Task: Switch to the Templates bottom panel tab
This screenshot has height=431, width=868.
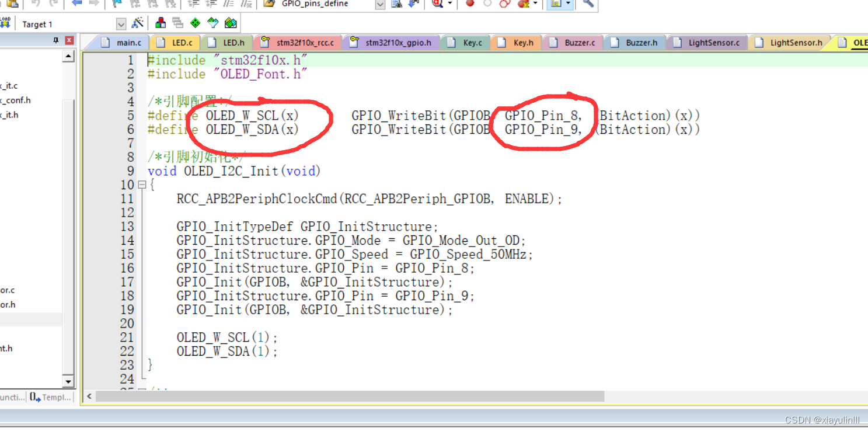Action: point(50,397)
